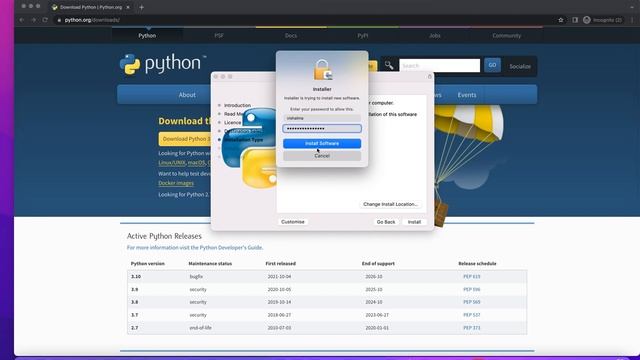640x360 pixels.
Task: Select the PSF top navigation tab
Action: pyautogui.click(x=219, y=36)
